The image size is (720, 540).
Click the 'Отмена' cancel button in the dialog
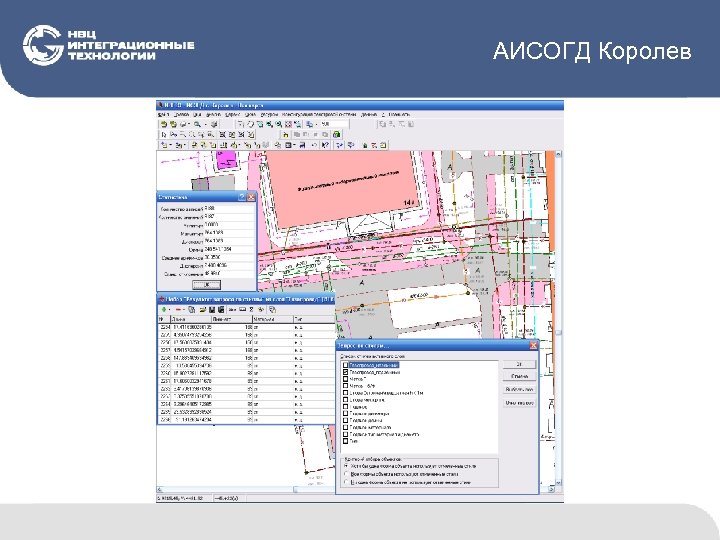pyautogui.click(x=519, y=377)
